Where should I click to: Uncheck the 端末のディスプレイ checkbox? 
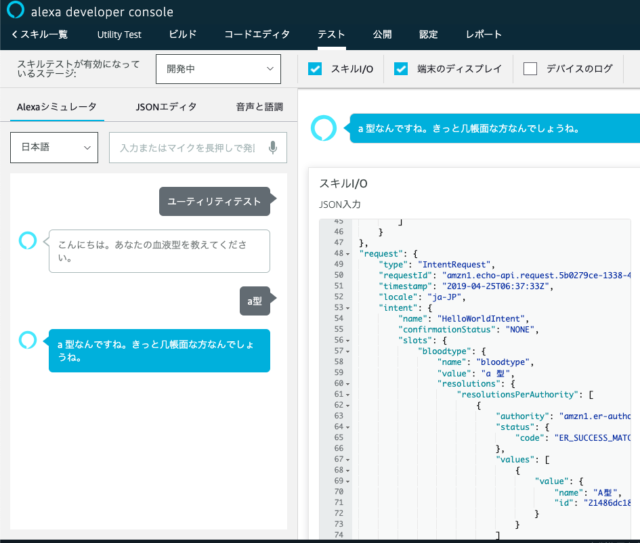point(401,69)
